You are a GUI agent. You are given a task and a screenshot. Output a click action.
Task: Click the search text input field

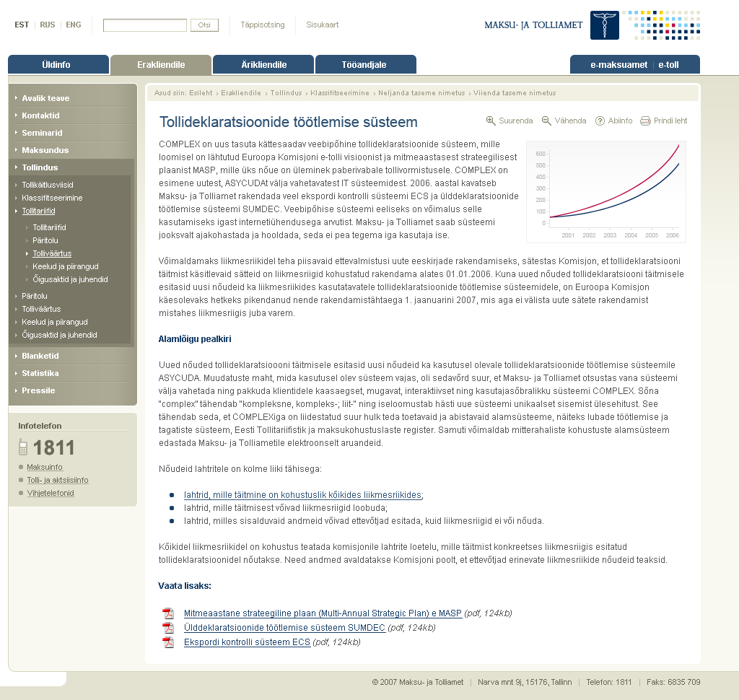pos(144,25)
